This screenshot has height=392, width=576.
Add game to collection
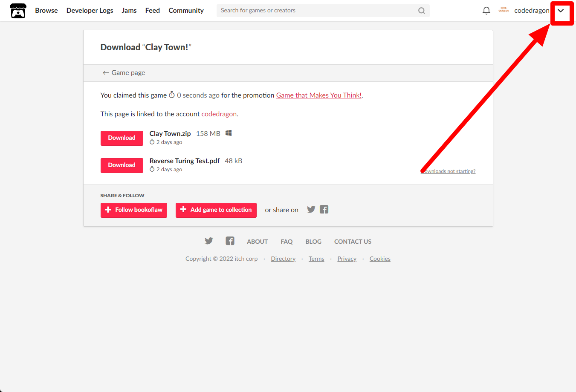point(216,210)
